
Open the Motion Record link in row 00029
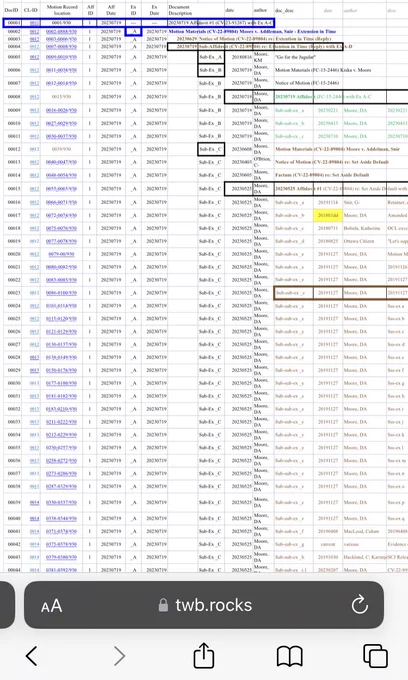click(x=62, y=370)
